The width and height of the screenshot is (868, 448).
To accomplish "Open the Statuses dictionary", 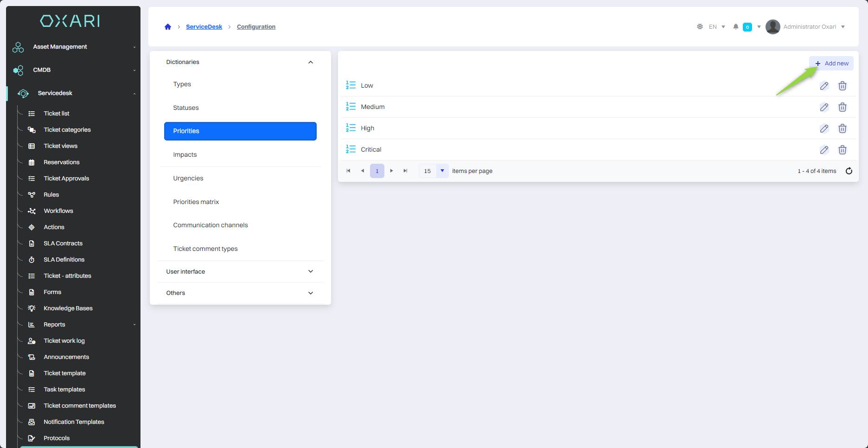I will [x=186, y=108].
